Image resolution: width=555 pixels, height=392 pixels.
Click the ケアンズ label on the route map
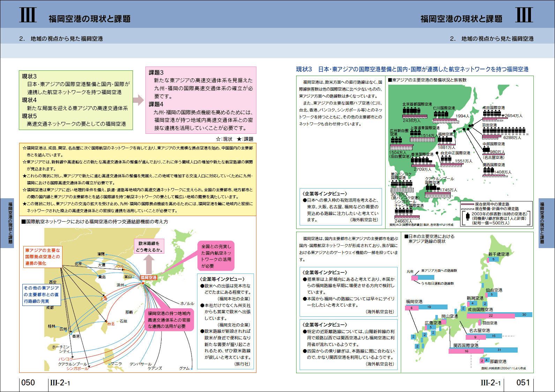pos(155,368)
